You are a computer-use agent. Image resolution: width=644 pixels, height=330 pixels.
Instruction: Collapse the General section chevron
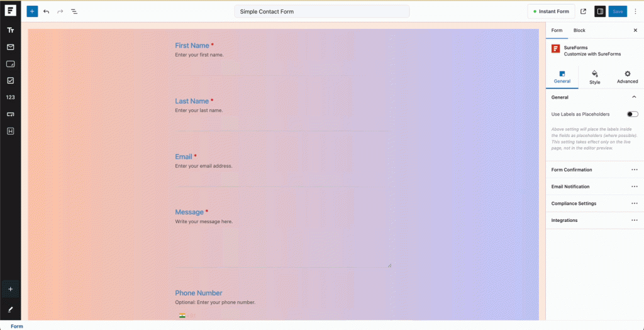pos(634,97)
